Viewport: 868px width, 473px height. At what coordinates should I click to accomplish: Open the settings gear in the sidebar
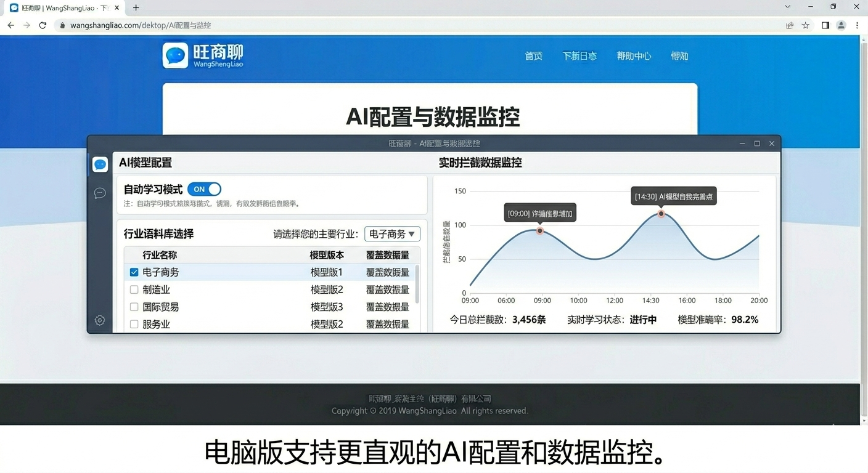[x=100, y=320]
